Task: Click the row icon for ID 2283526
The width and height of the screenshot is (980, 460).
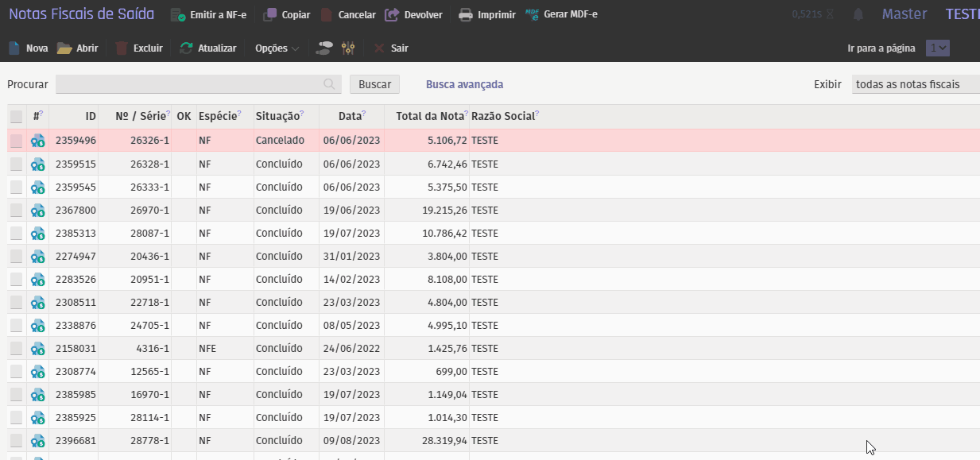Action: [x=37, y=279]
